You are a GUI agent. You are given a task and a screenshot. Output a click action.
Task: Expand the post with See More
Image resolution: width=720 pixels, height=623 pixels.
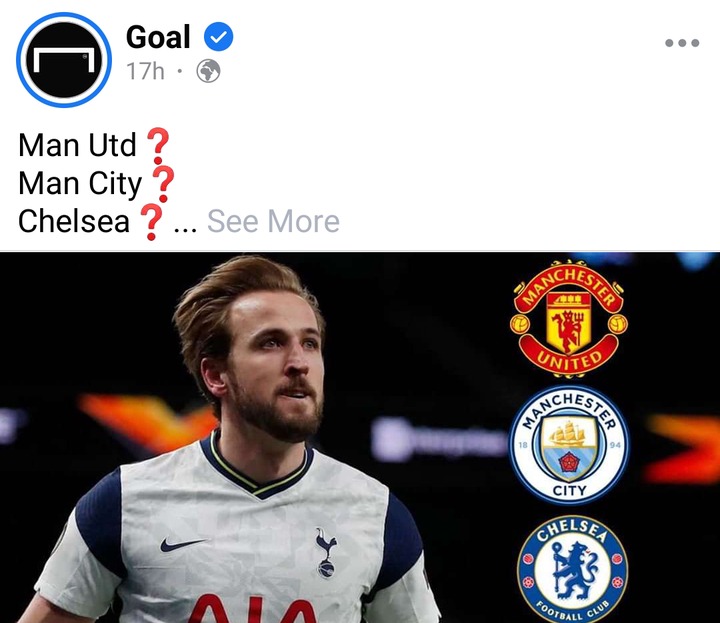(x=273, y=221)
